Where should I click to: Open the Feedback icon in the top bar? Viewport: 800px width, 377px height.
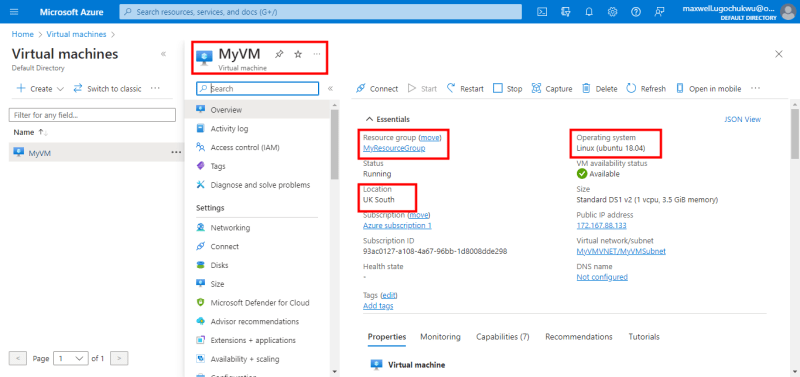coord(660,12)
